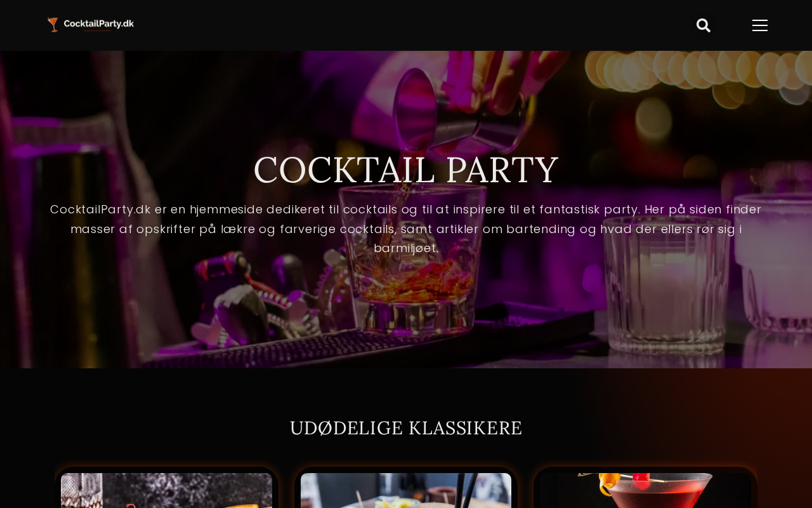
Task: Open the middle classic cocktail card
Action: 406,489
